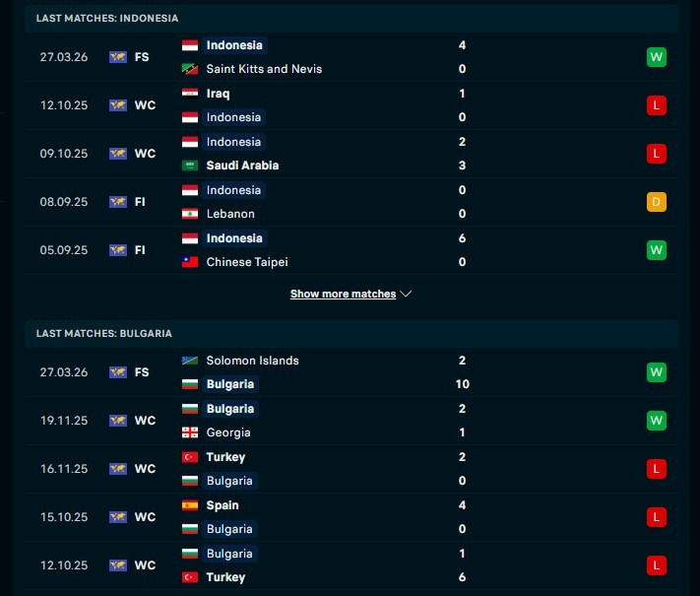
Task: Click the Georgia flag icon
Action: click(190, 432)
